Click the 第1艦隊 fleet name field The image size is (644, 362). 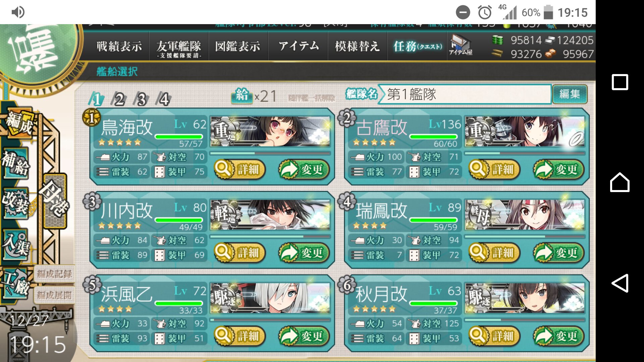(465, 94)
